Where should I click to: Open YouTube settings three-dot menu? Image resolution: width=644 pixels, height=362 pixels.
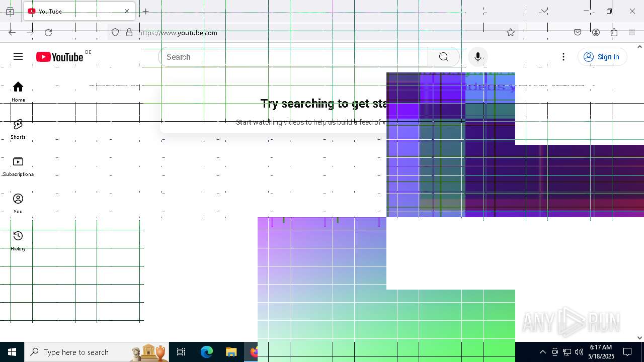[563, 57]
